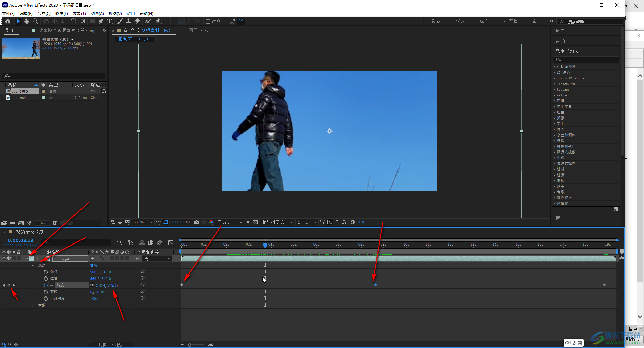This screenshot has height=348, width=644.
Task: Select the Pen tool
Action: (101, 21)
